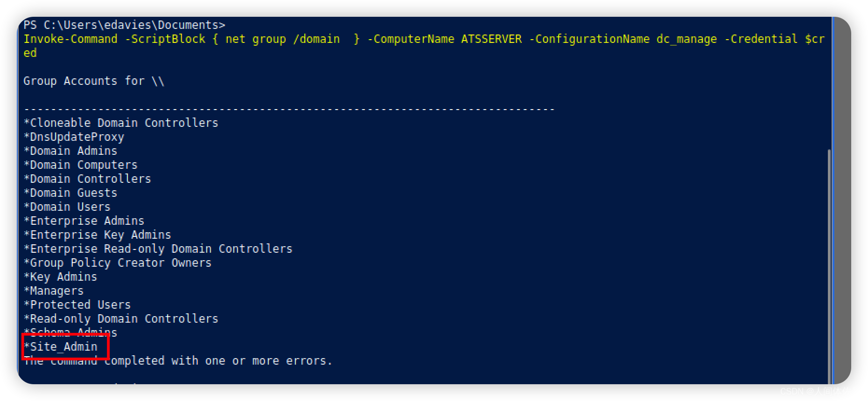The image size is (868, 401).
Task: Click the ATSSERVER computer name in the command
Action: pyautogui.click(x=491, y=39)
